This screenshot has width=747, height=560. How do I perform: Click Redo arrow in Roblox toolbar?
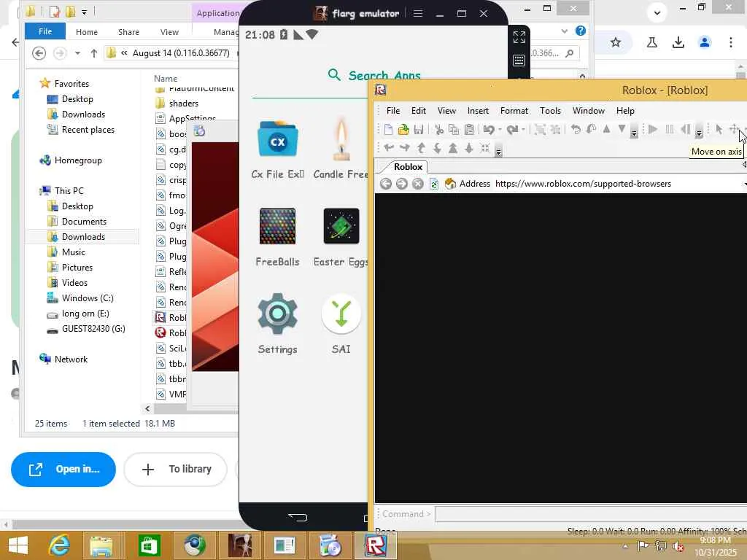(x=512, y=130)
